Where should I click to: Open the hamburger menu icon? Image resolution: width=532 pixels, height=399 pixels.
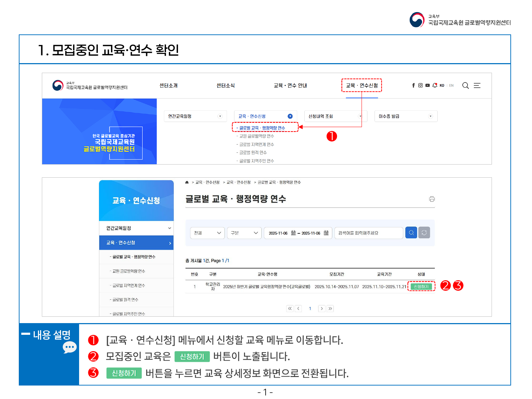coord(477,85)
